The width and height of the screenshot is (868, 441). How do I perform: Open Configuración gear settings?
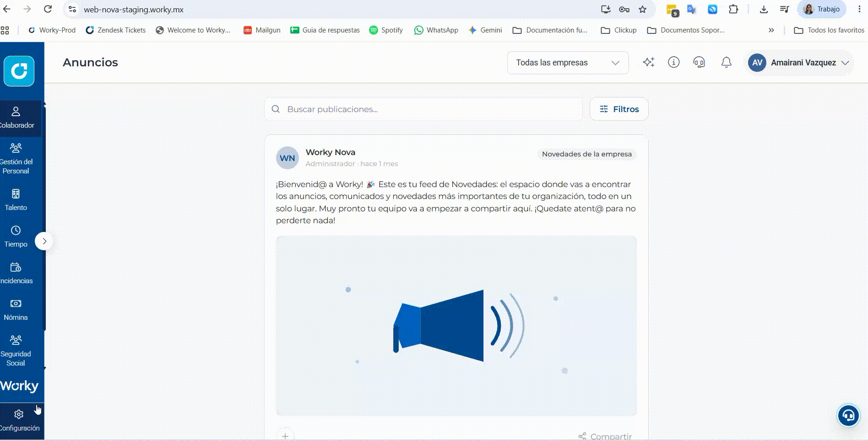click(19, 420)
